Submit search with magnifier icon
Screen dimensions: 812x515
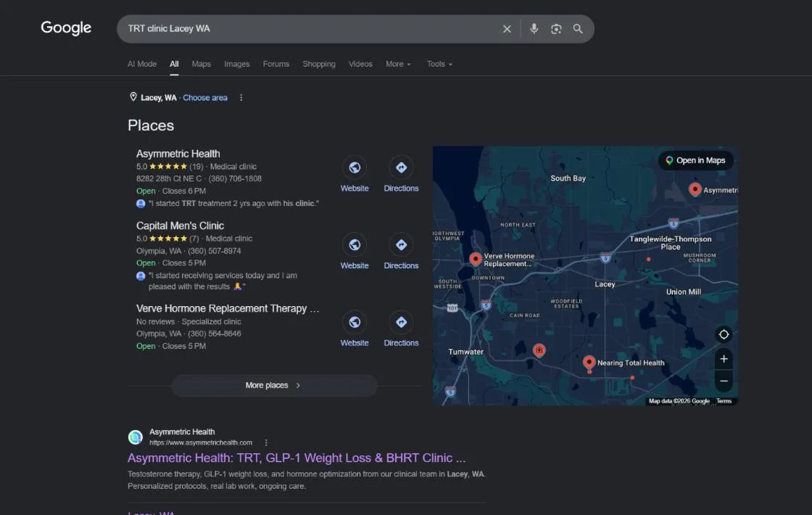[578, 29]
